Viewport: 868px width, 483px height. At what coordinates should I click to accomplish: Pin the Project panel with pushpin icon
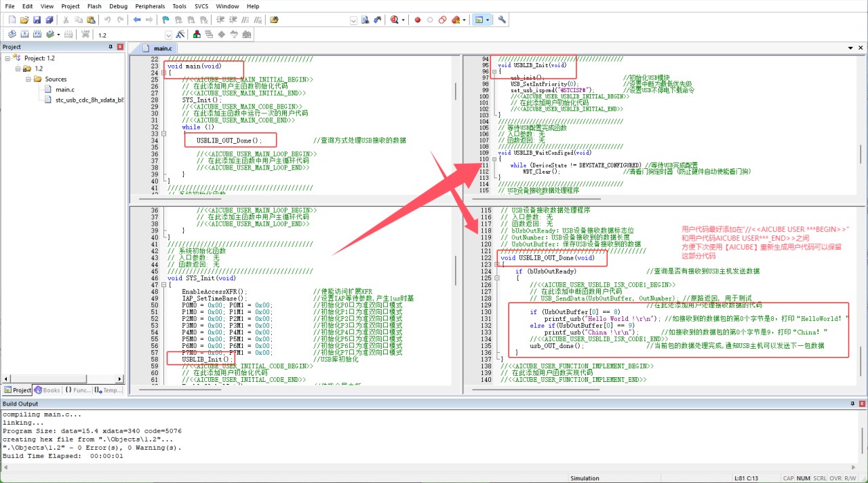(x=111, y=47)
